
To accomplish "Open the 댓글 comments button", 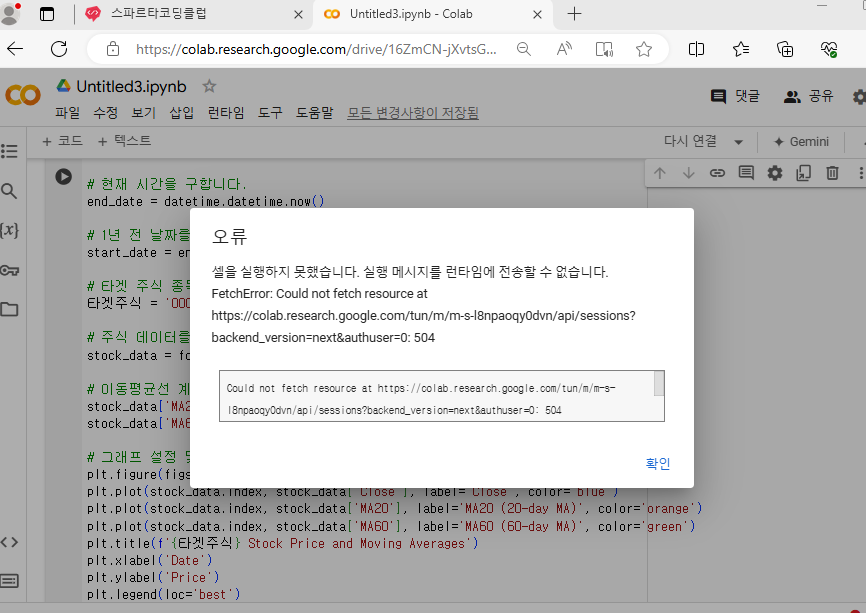I will (x=735, y=96).
